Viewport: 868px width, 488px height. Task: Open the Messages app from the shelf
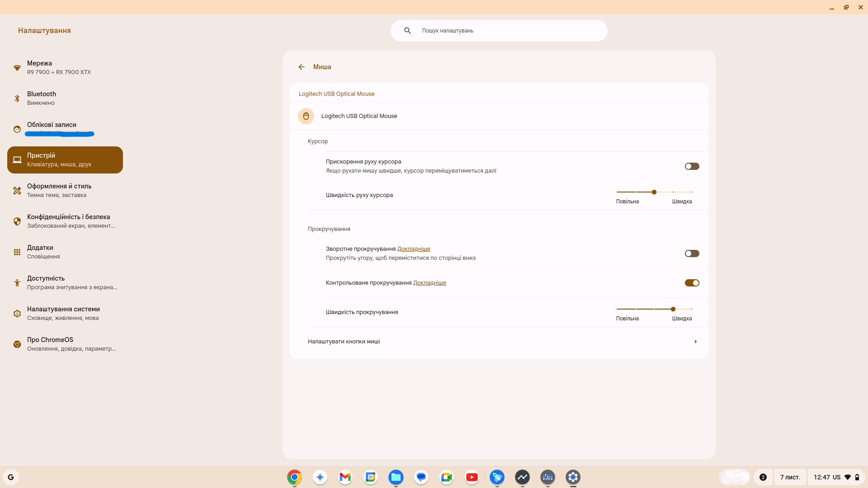pyautogui.click(x=421, y=477)
